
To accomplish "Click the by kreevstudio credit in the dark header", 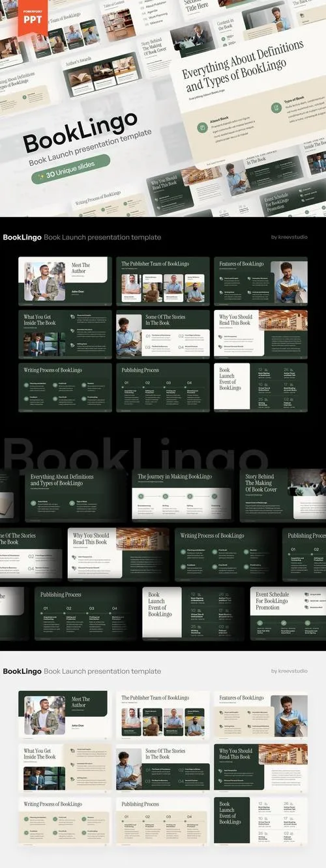I will (x=289, y=237).
